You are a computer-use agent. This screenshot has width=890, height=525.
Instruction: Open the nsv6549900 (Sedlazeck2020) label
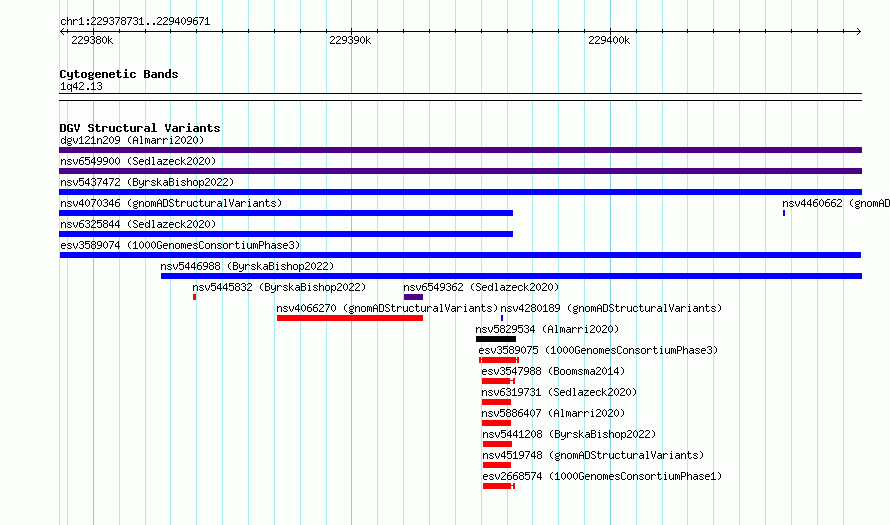point(138,161)
